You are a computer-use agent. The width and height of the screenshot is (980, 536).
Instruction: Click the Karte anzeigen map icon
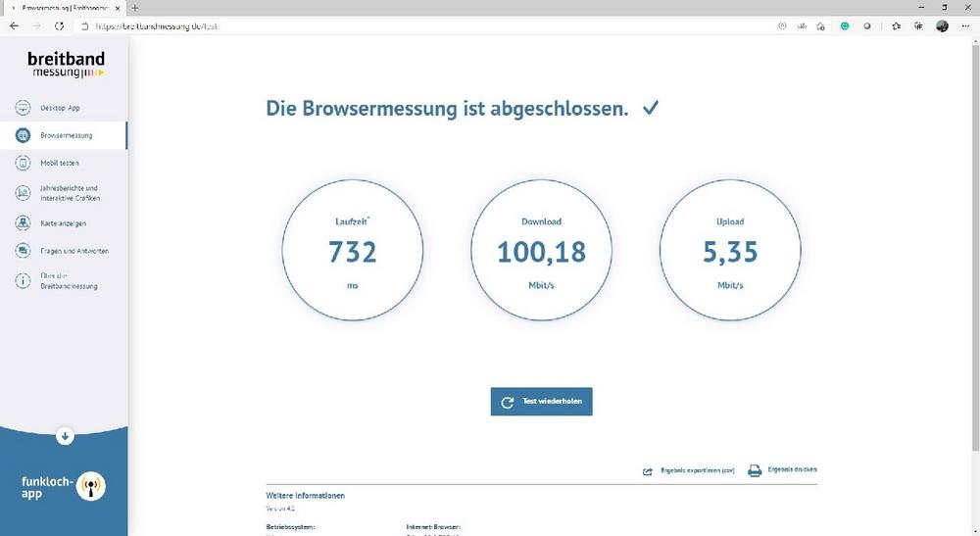pyautogui.click(x=23, y=222)
